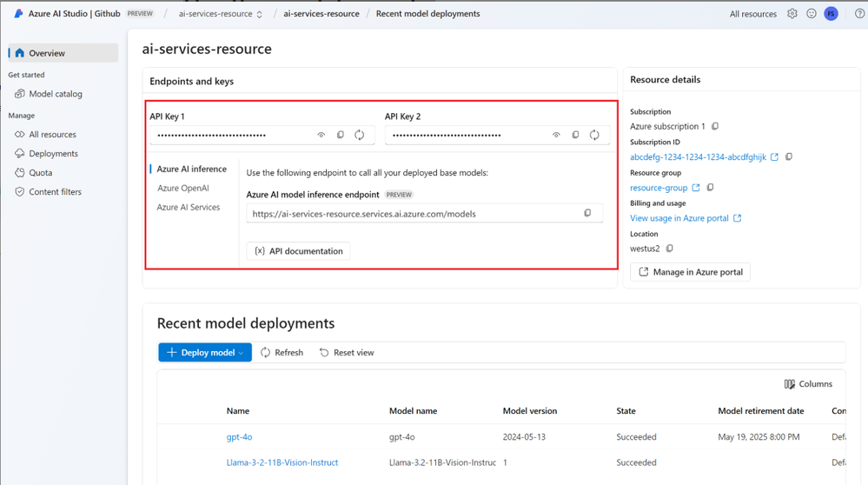Regenerate API Key 1
The image size is (868, 485).
pyautogui.click(x=359, y=135)
